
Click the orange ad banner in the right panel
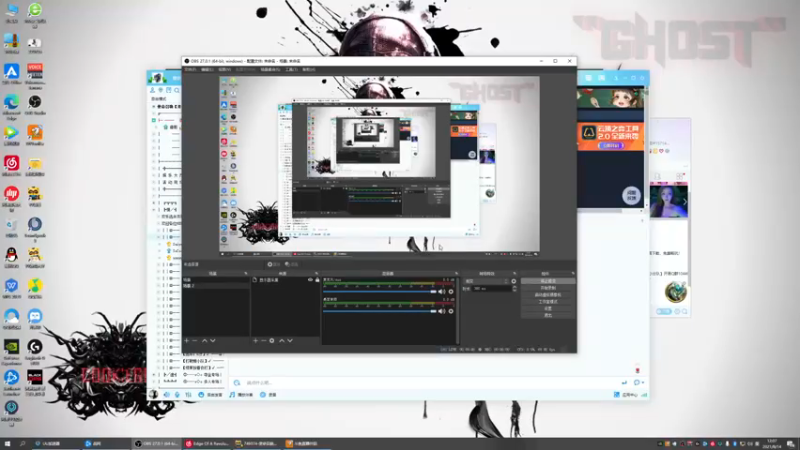[x=611, y=136]
